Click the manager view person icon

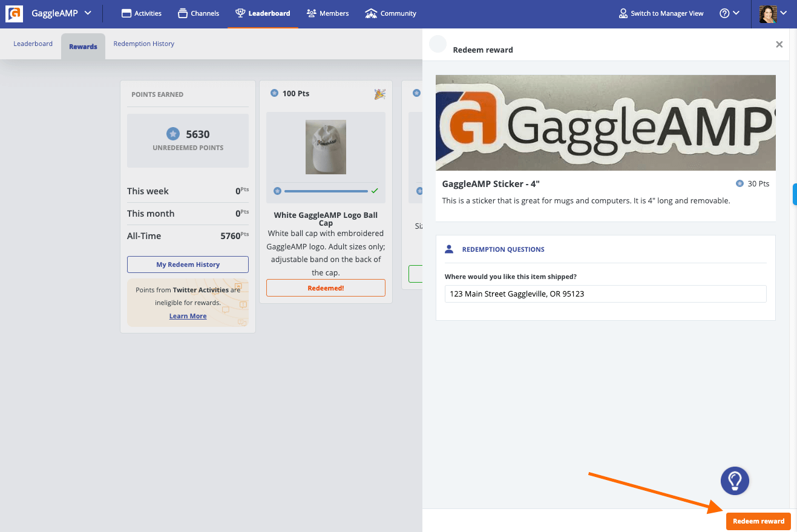click(623, 13)
